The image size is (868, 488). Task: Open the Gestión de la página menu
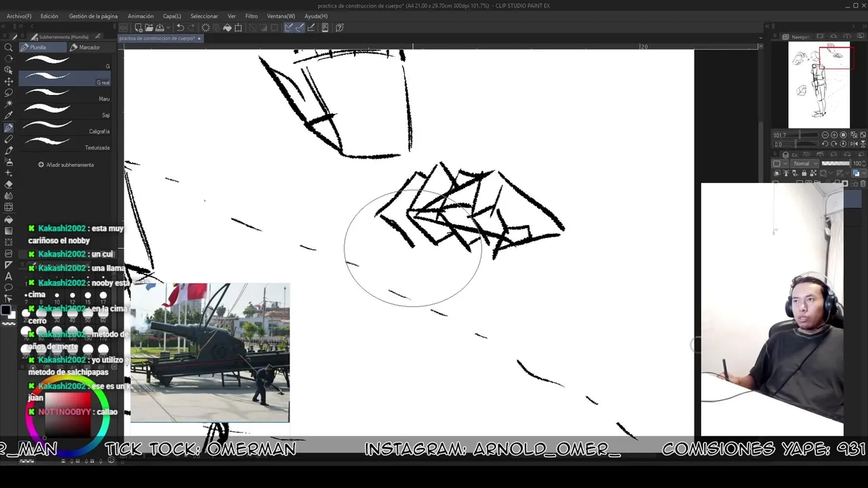click(93, 16)
